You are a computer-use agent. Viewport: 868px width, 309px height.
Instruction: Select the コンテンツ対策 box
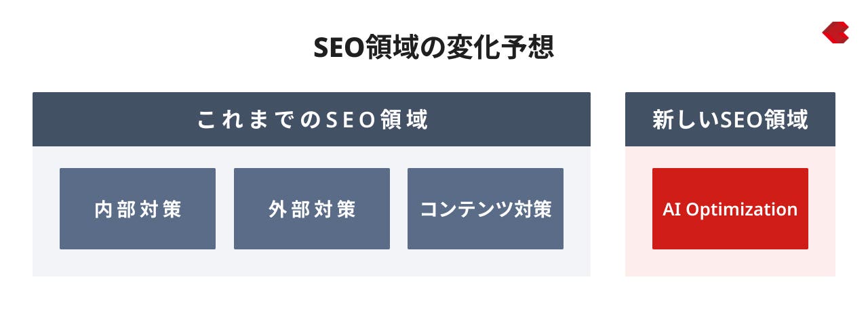coord(486,209)
